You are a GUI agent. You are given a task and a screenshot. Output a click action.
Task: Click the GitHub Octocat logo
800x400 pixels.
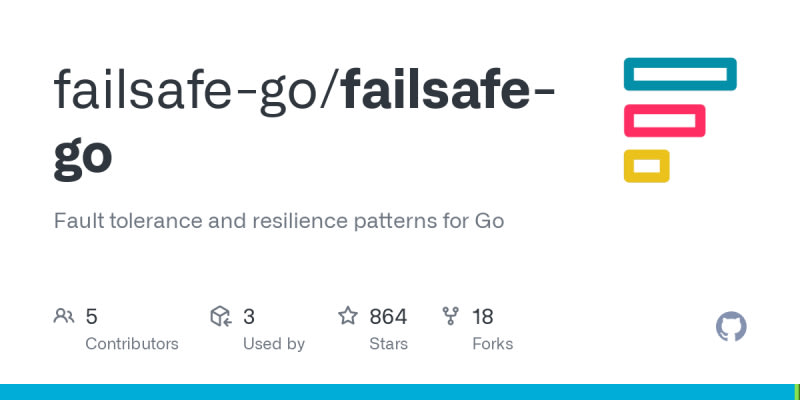732,327
